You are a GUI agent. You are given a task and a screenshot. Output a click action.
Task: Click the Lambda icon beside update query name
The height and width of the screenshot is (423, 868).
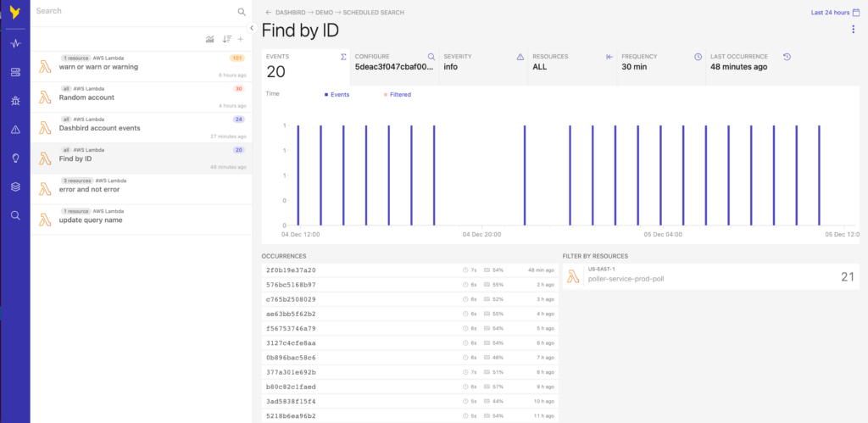pyautogui.click(x=45, y=220)
